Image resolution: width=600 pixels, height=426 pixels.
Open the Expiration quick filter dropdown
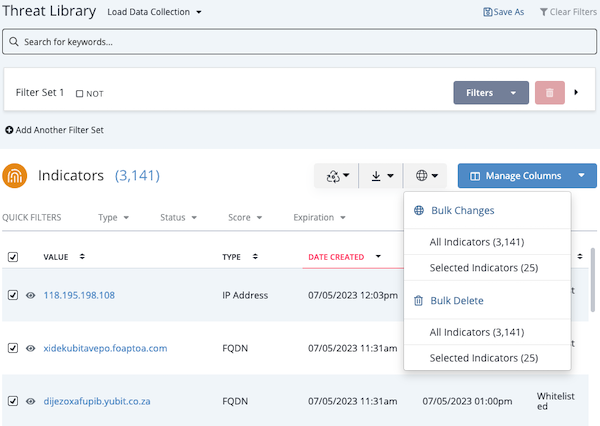[319, 217]
